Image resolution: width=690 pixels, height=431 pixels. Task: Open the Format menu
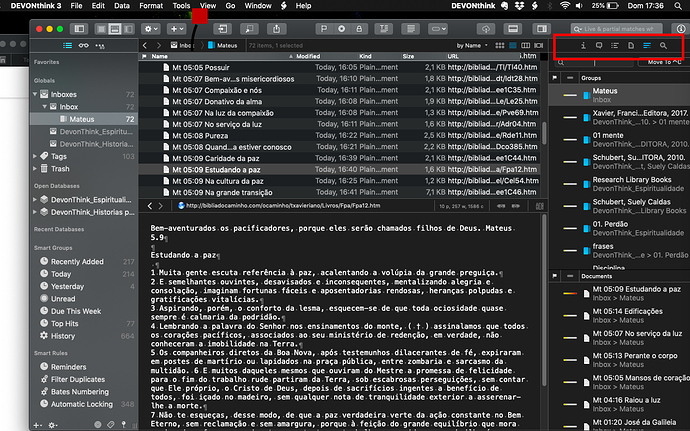pos(151,6)
